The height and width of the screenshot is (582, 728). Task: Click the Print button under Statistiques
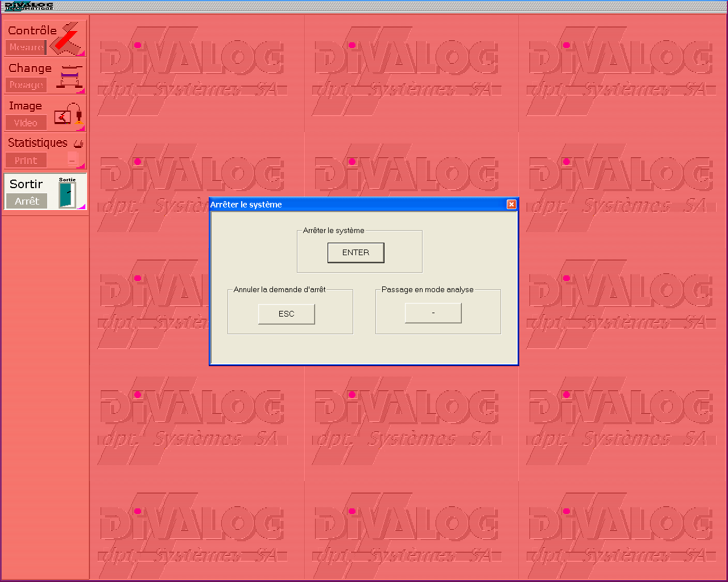[26, 160]
